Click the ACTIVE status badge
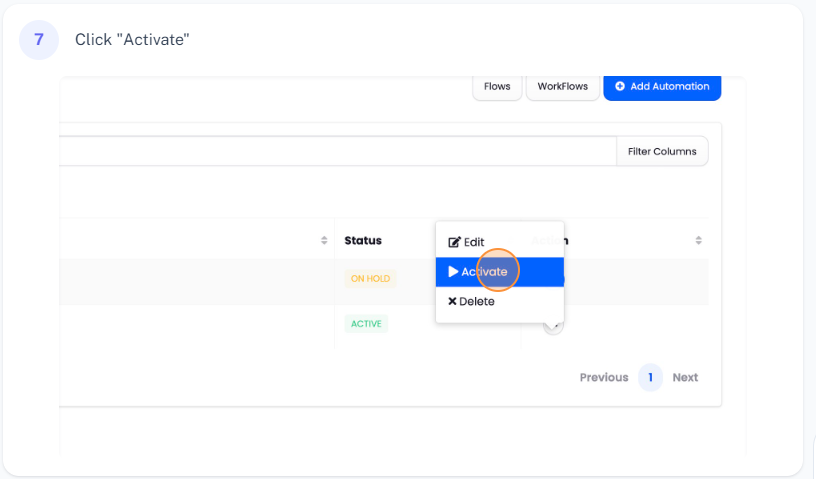 [x=366, y=324]
